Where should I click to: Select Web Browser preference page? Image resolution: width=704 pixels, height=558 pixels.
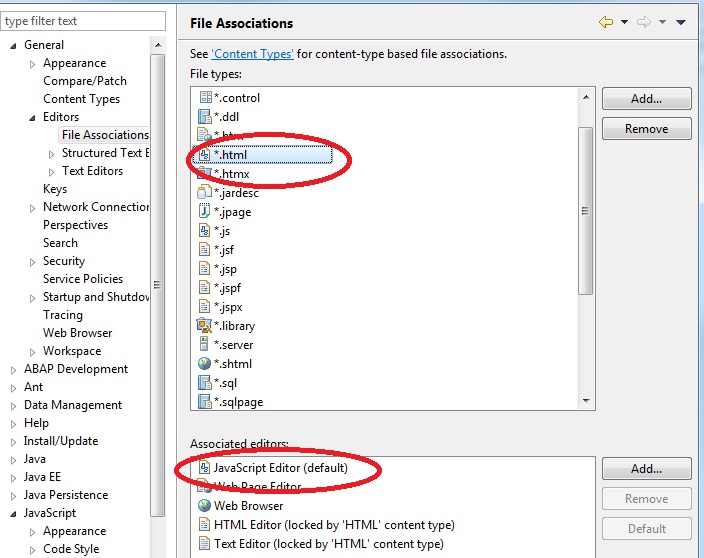(x=77, y=333)
